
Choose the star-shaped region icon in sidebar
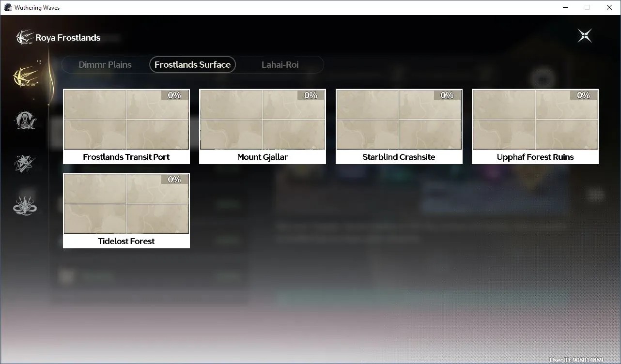(25, 164)
